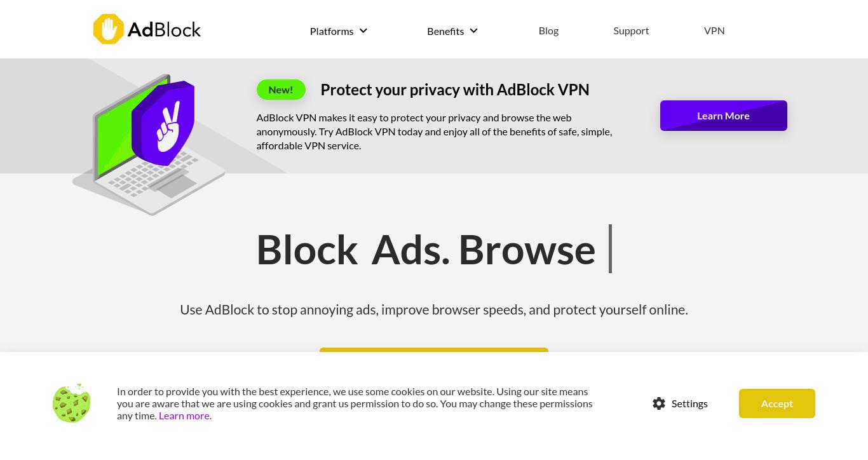The width and height of the screenshot is (868, 460).
Task: Click the green New! badge
Action: coord(281,90)
